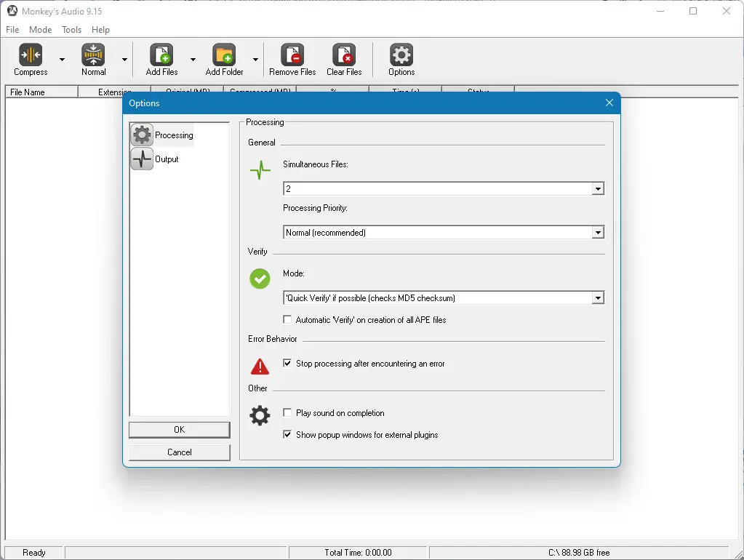Open the Tools menu
744x560 pixels.
click(x=72, y=29)
